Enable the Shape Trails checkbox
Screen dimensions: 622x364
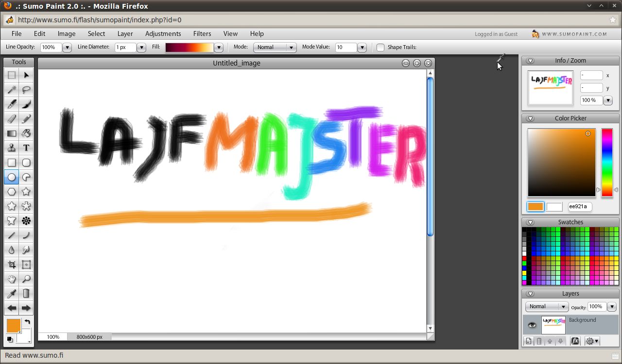pyautogui.click(x=380, y=47)
